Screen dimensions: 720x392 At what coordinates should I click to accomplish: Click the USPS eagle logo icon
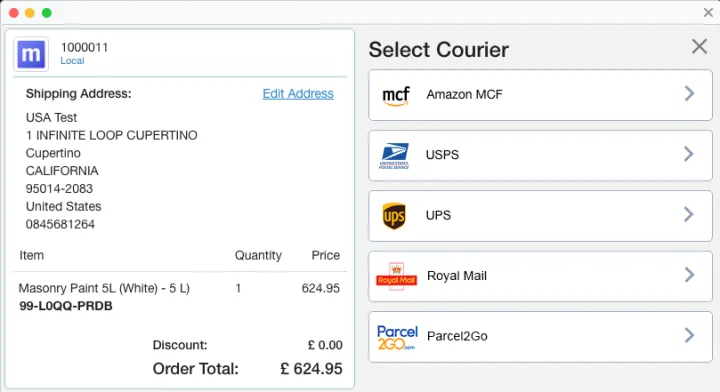pyautogui.click(x=394, y=156)
